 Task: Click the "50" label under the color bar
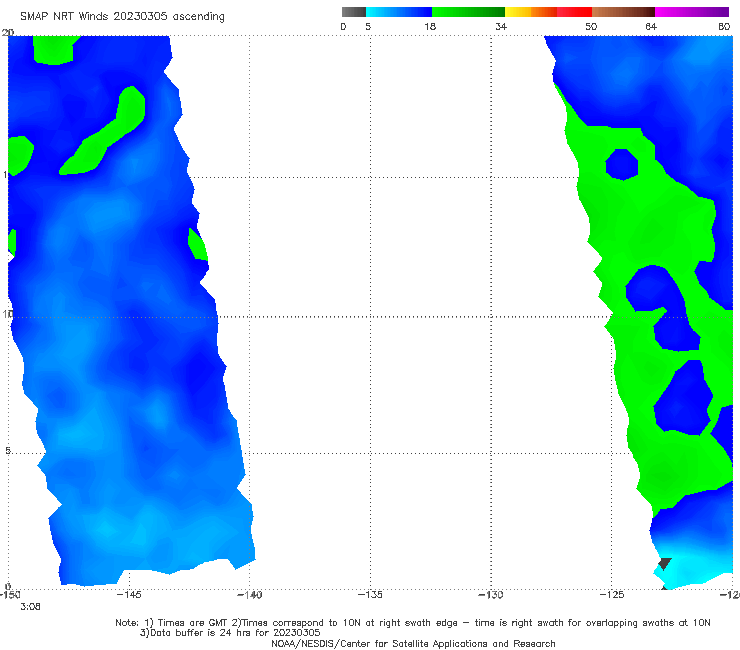click(591, 27)
